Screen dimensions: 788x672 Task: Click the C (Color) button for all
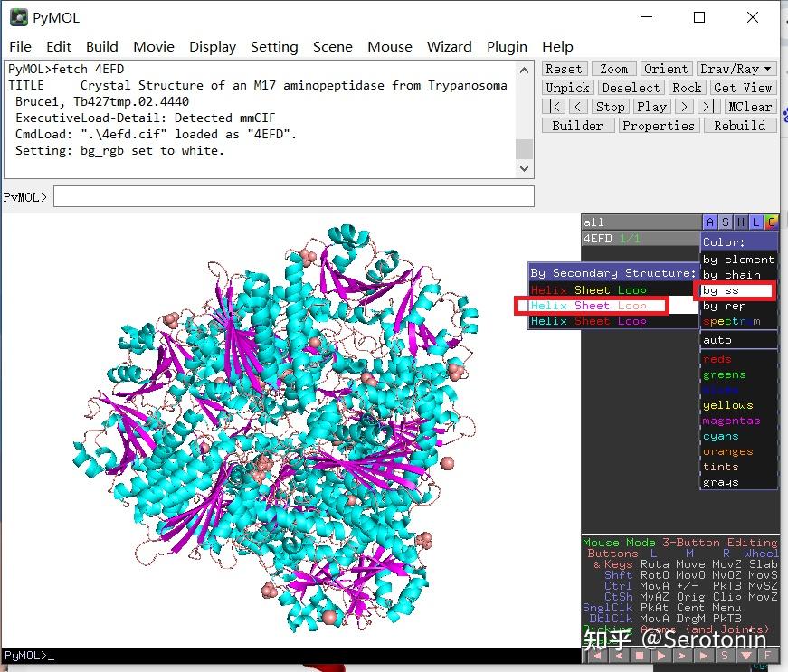[772, 222]
